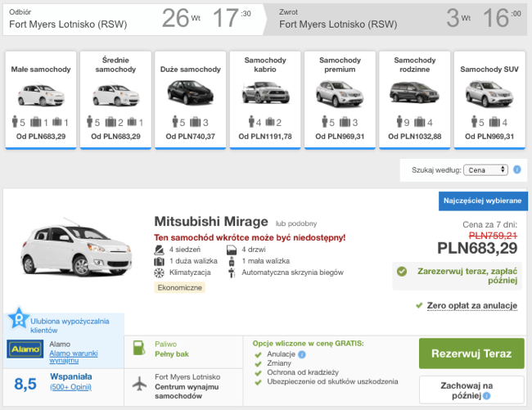The height and width of the screenshot is (410, 532).
Task: Select the Duże samochody category card
Action: (x=191, y=100)
